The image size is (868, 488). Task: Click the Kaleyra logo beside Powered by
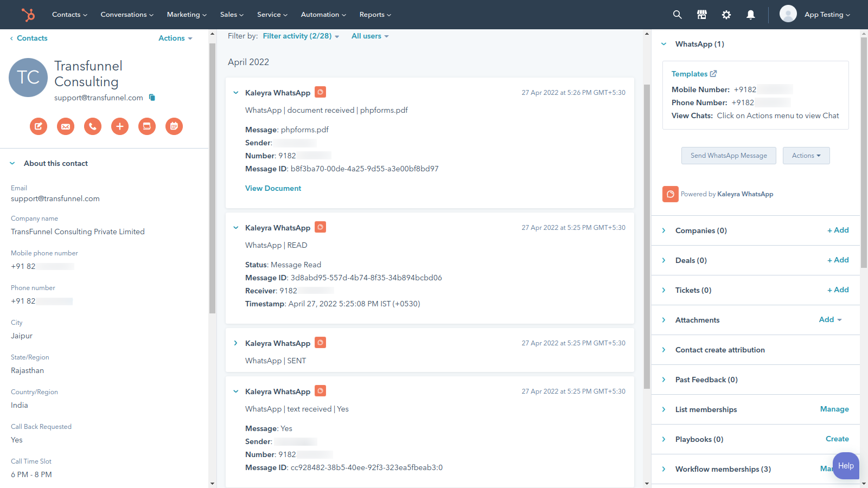(671, 194)
